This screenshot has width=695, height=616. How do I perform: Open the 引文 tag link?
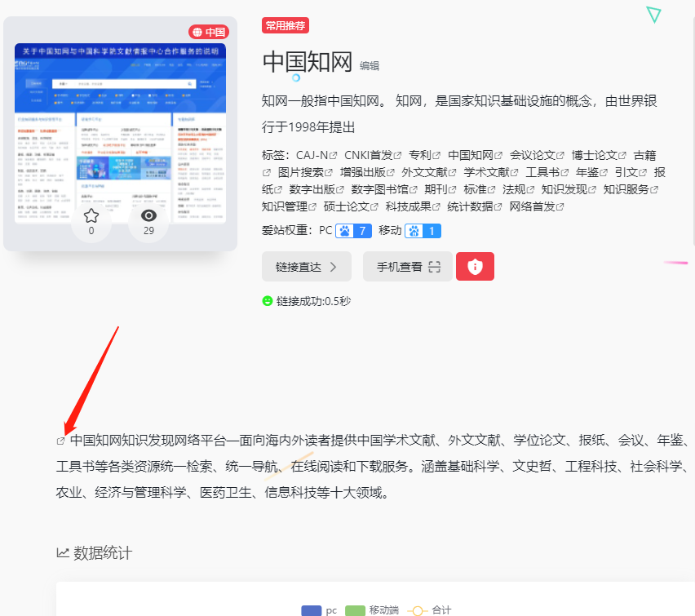(631, 172)
